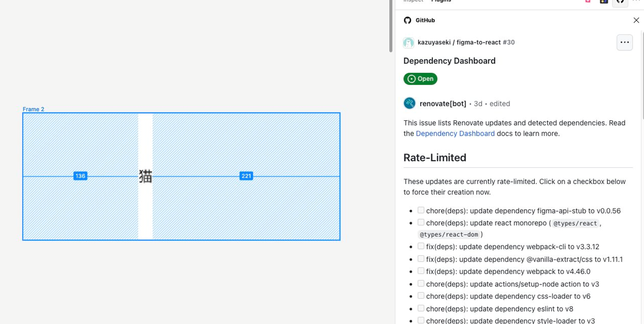
Task: Click the kazuyaseki / figma-to-react repository name
Action: (459, 43)
